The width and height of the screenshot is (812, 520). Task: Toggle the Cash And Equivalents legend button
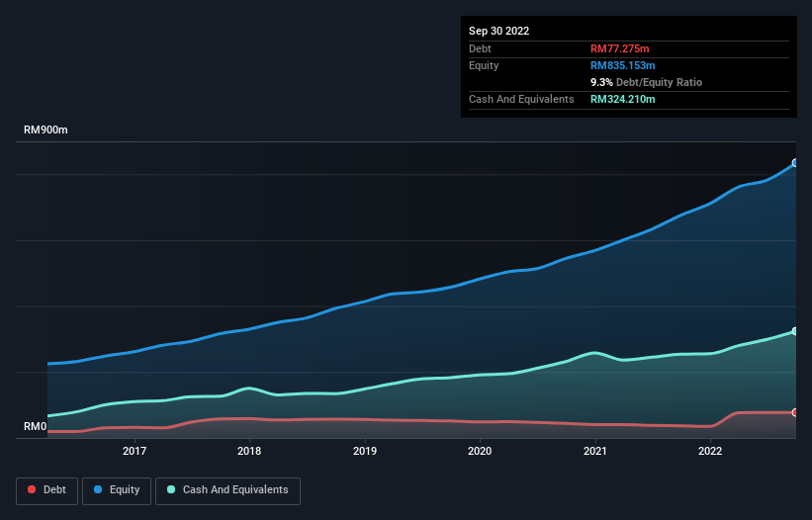[x=227, y=490]
